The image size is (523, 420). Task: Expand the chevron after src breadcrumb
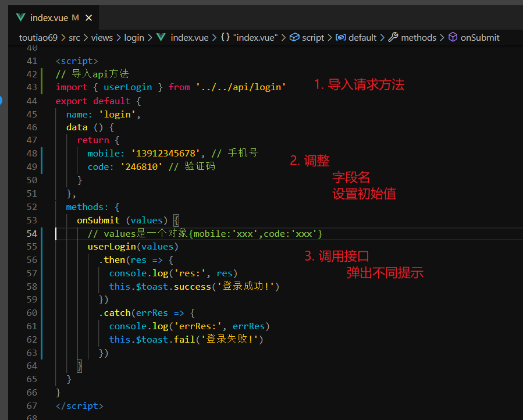coord(86,38)
